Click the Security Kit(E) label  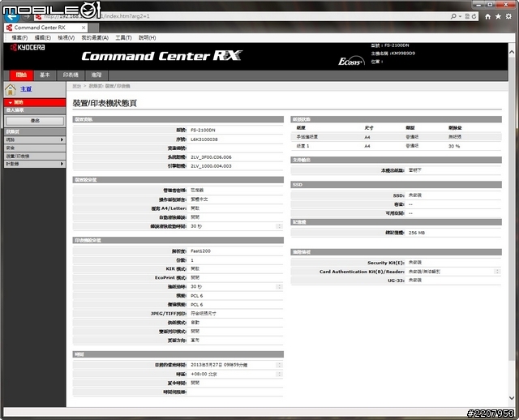coord(386,263)
